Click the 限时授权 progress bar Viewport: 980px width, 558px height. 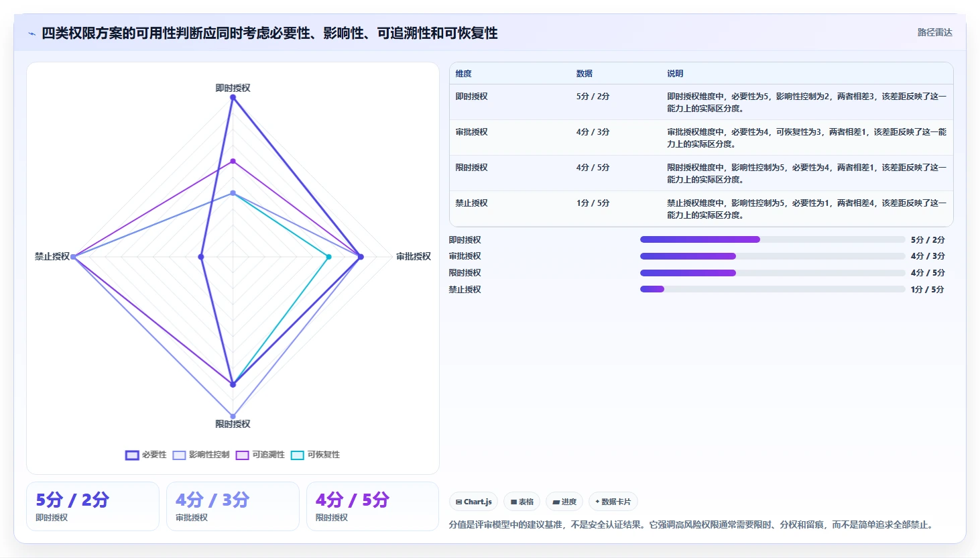[772, 273]
